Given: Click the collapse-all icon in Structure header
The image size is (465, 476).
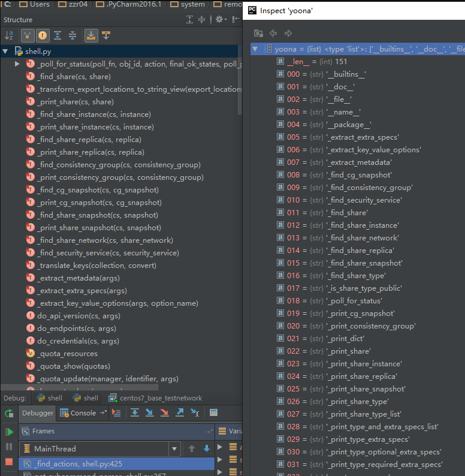Looking at the screenshot, I should (x=201, y=20).
